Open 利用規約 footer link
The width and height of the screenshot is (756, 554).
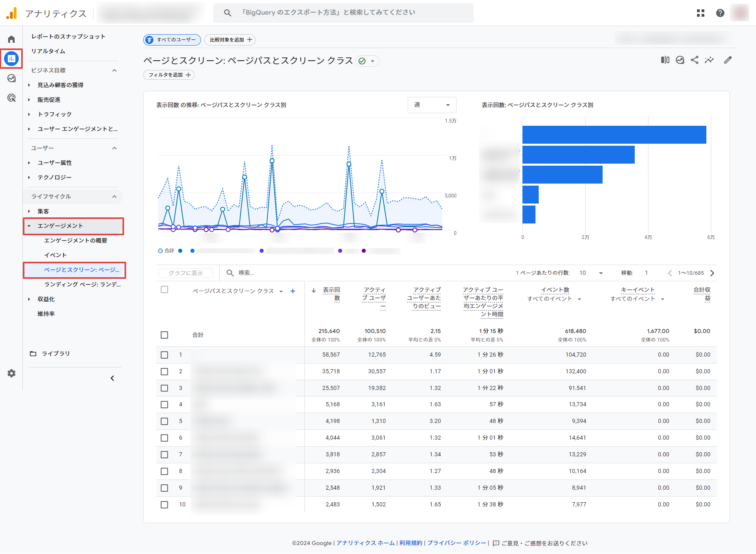coord(411,543)
